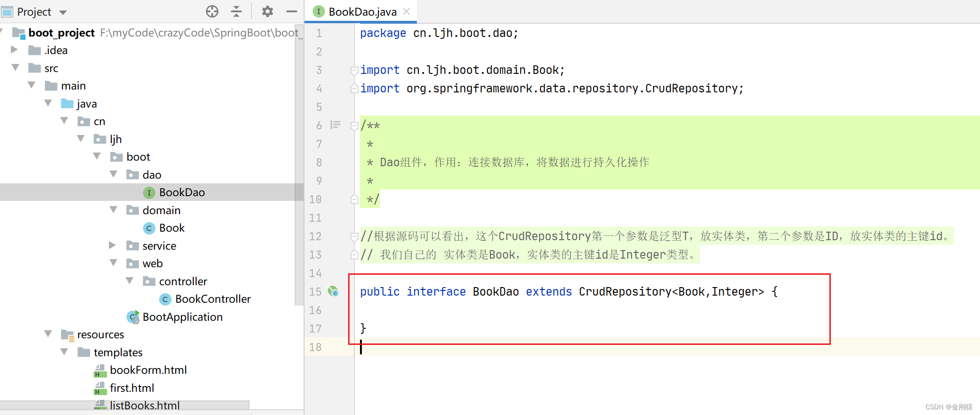Close the BookDao.java tab

coord(406,11)
